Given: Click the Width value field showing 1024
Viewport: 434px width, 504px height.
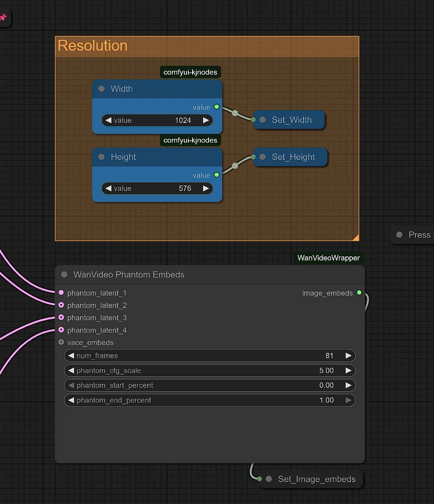Looking at the screenshot, I should 157,120.
